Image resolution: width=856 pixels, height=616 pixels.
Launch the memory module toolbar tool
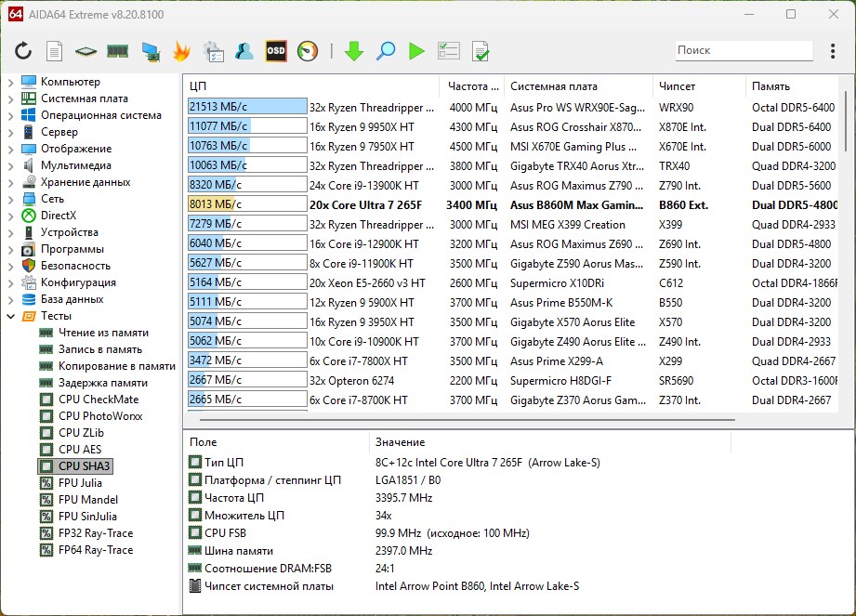tap(117, 51)
